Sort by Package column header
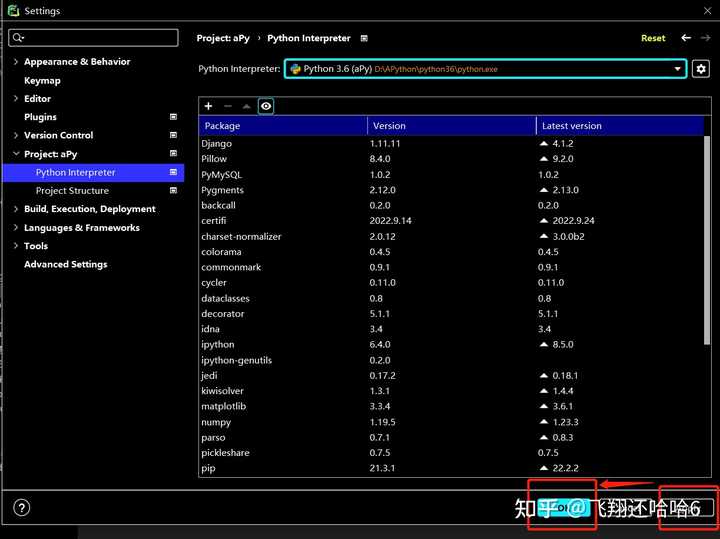This screenshot has width=720, height=539. coord(283,126)
